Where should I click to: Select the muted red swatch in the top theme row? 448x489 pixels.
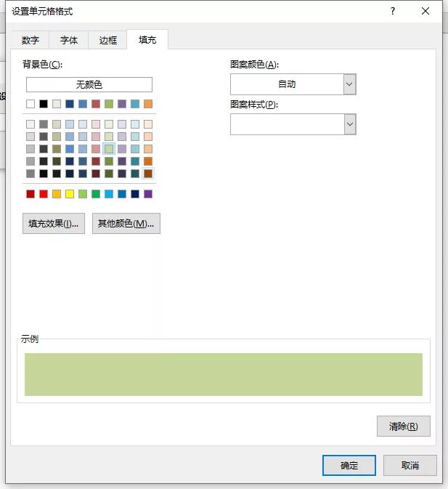pyautogui.click(x=96, y=104)
